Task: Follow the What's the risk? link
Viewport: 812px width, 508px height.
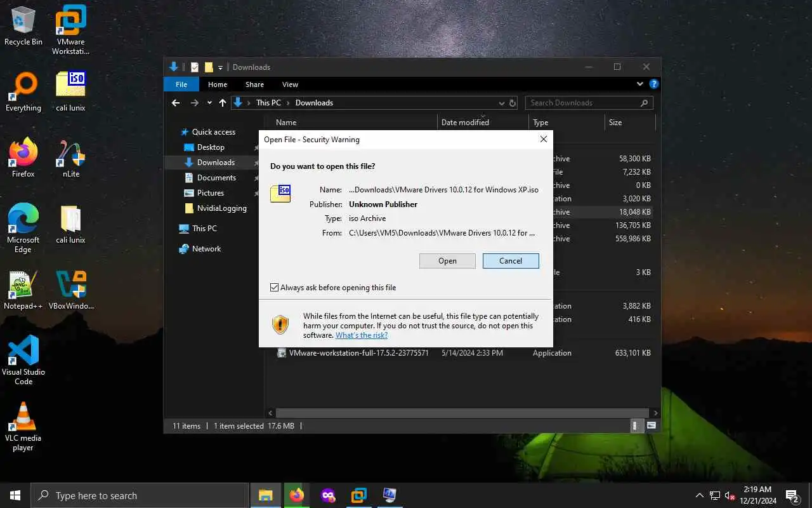Action: point(362,335)
